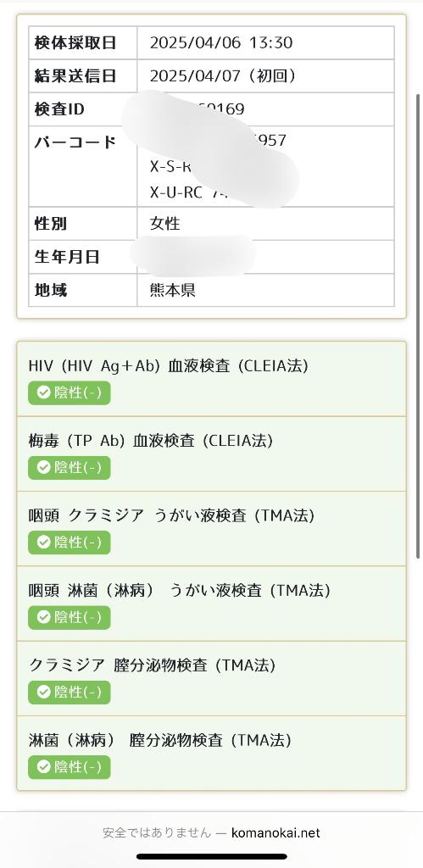This screenshot has height=868, width=423.
Task: Tap the 性別 value 女性
Action: [x=165, y=224]
